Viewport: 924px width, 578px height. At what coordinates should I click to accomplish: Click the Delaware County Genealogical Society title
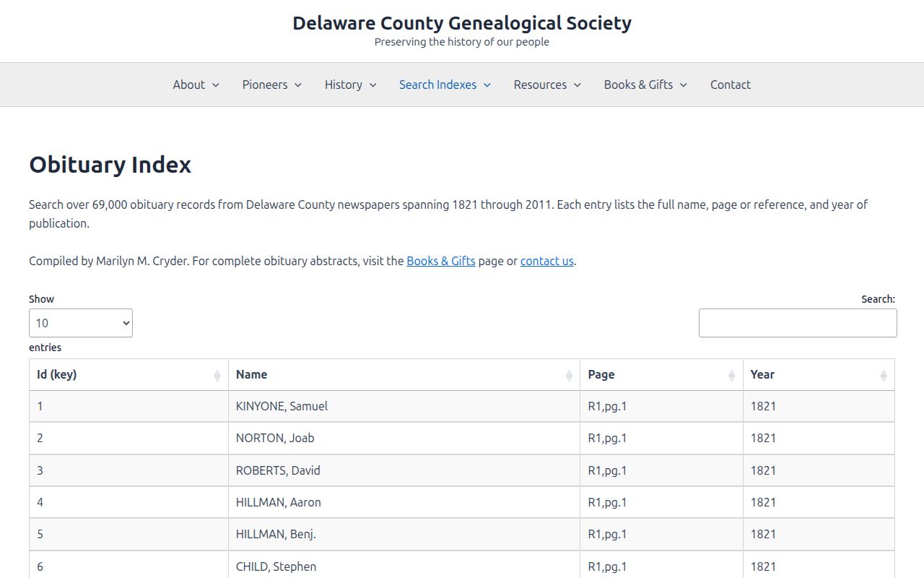point(462,23)
